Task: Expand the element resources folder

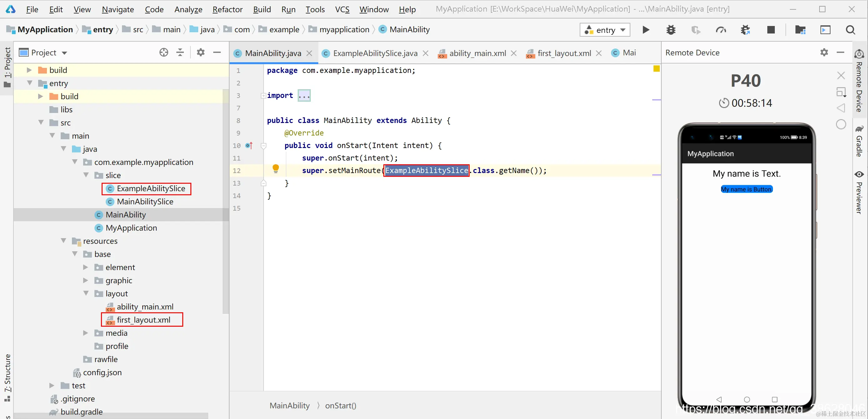Action: [86, 267]
